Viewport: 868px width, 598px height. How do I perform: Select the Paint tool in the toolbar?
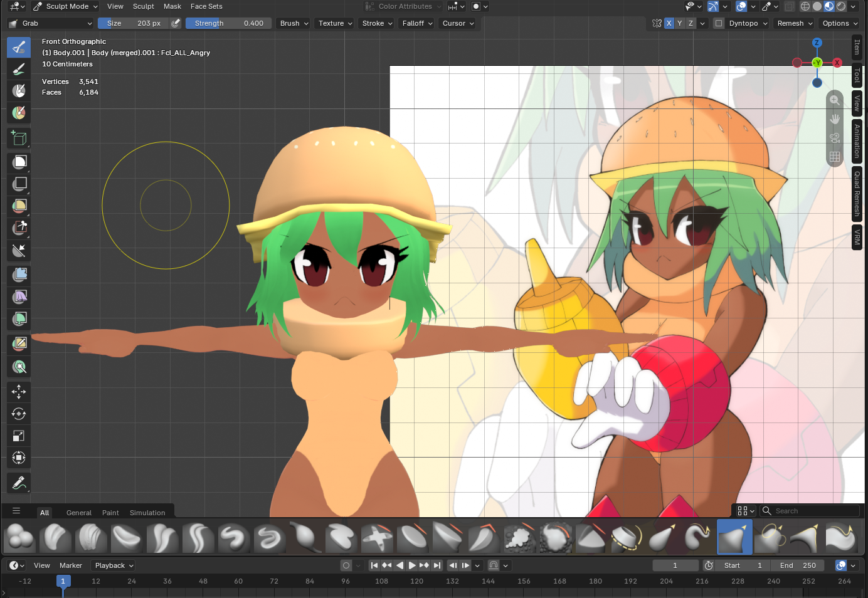pyautogui.click(x=19, y=69)
